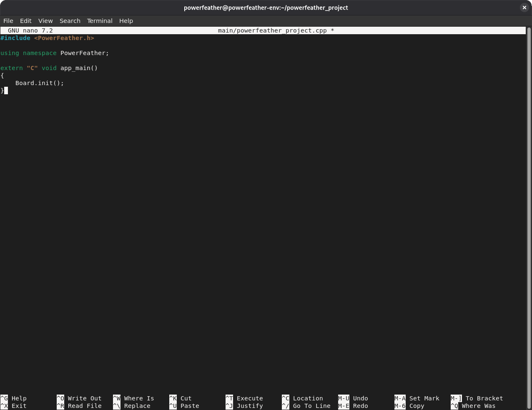532x410 pixels.
Task: Open the Search menu
Action: [x=70, y=21]
